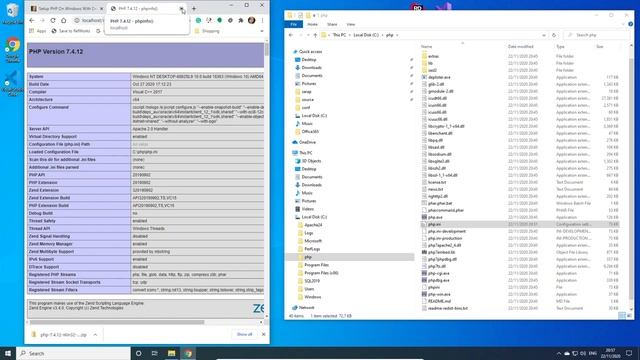
Task: Open Task View on taskbar
Action: pos(155,353)
